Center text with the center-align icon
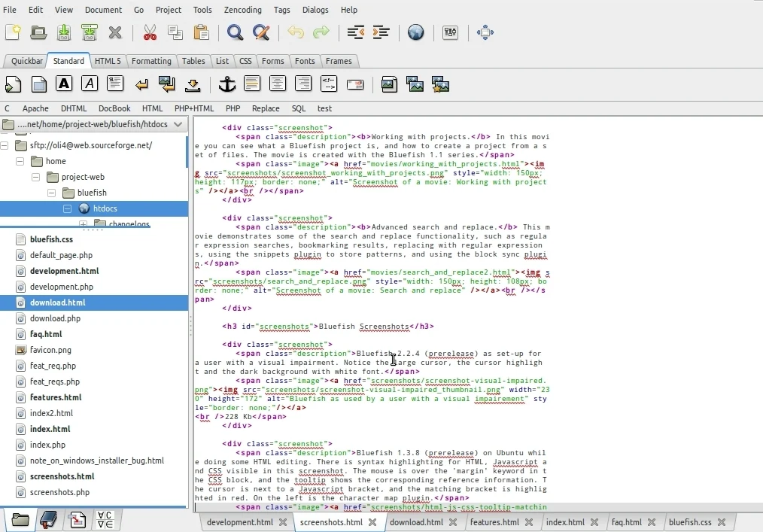The width and height of the screenshot is (763, 532). 278,84
